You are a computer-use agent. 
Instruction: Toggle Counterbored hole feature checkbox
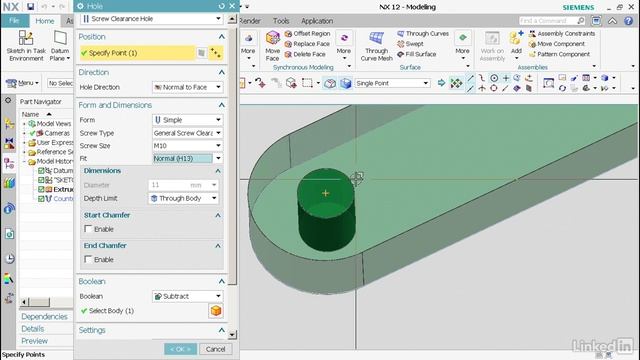tap(41, 199)
